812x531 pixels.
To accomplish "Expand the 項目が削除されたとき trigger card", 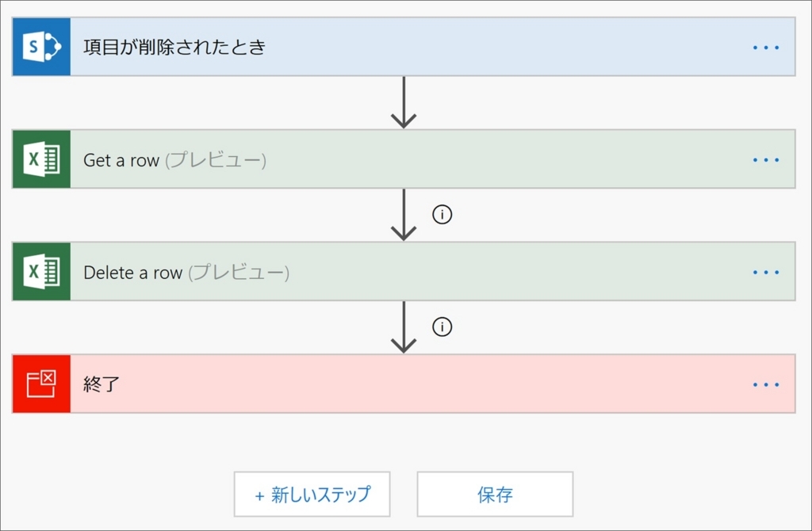I will coord(317,47).
